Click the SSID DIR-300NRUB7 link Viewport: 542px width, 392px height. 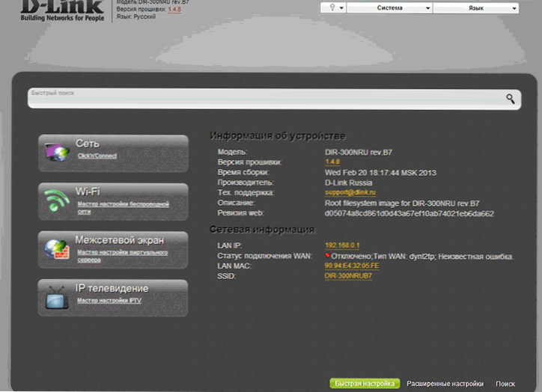tap(348, 276)
